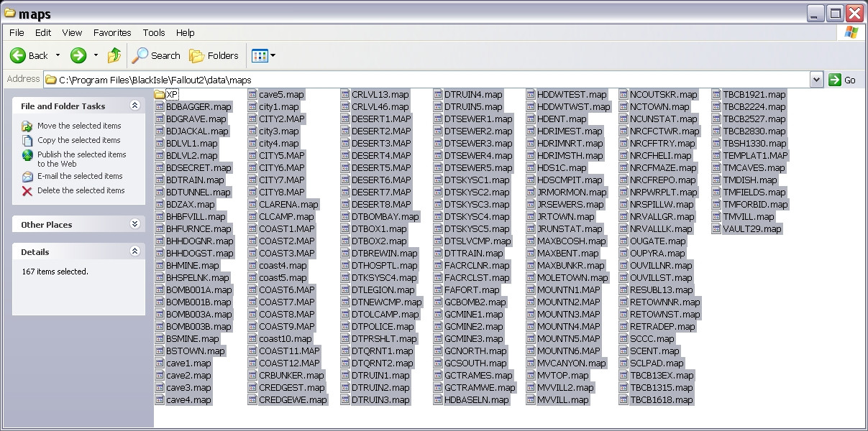Open the Tools menu
This screenshot has height=431, width=868.
pos(154,32)
